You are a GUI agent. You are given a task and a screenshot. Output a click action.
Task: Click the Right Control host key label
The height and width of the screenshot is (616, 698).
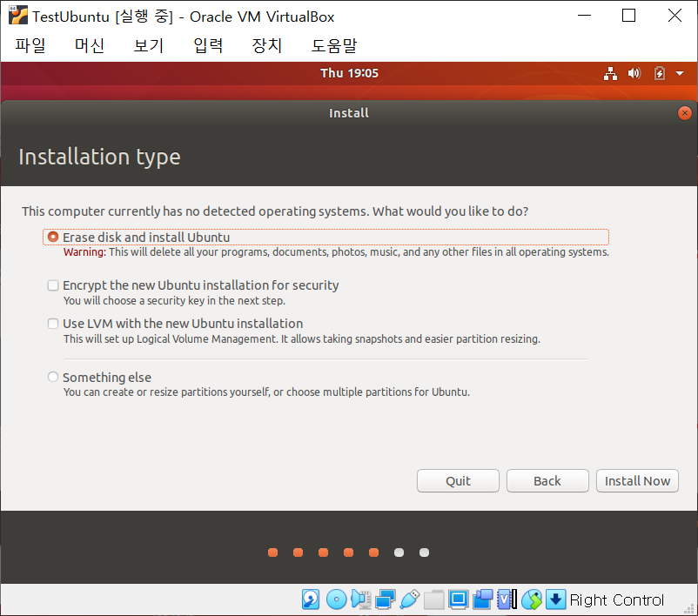616,600
